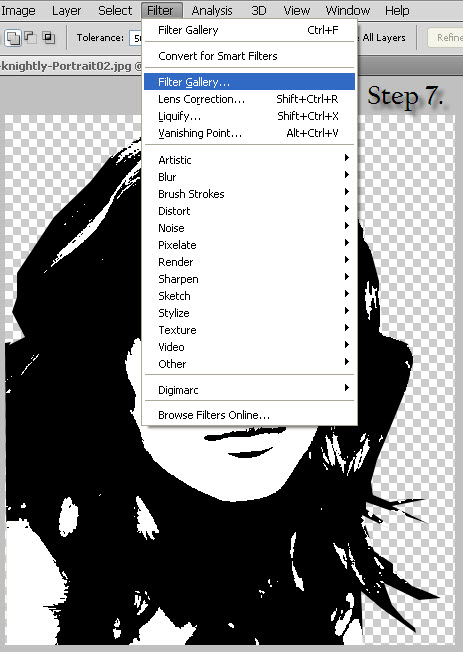This screenshot has height=652, width=463.
Task: Choose Lens Correction... from the menu
Action: [x=249, y=99]
